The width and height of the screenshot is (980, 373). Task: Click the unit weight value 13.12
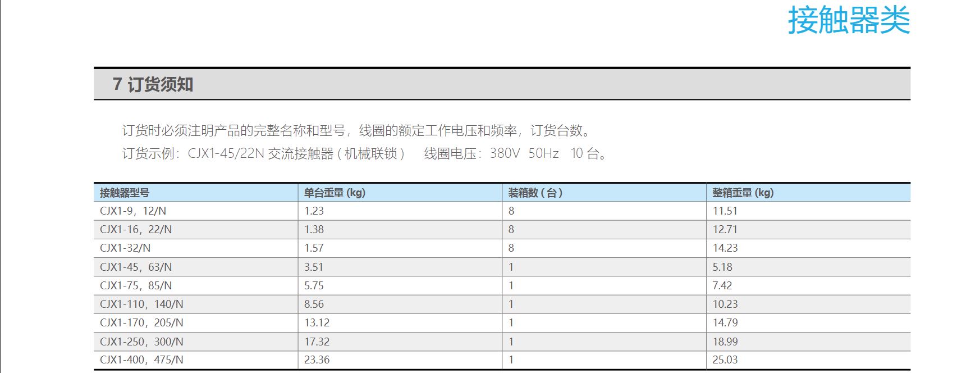317,323
